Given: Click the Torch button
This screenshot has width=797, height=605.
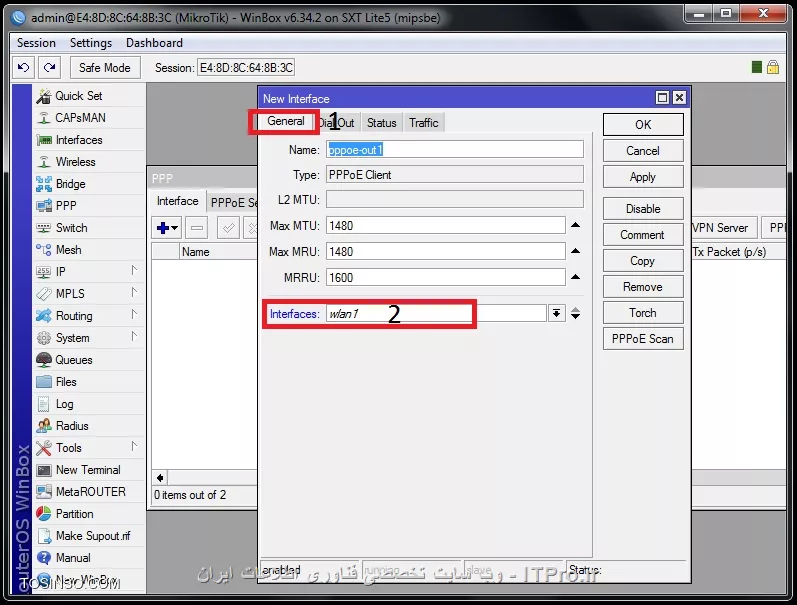Looking at the screenshot, I should (643, 313).
